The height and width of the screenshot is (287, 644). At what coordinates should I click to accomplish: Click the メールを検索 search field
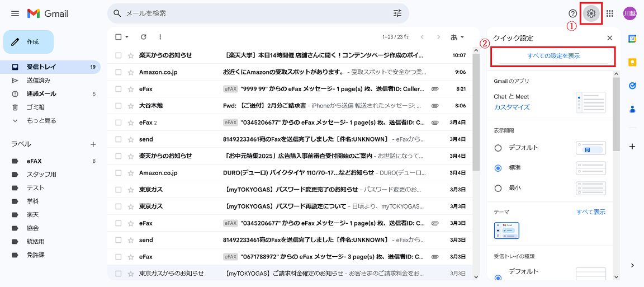(x=252, y=13)
